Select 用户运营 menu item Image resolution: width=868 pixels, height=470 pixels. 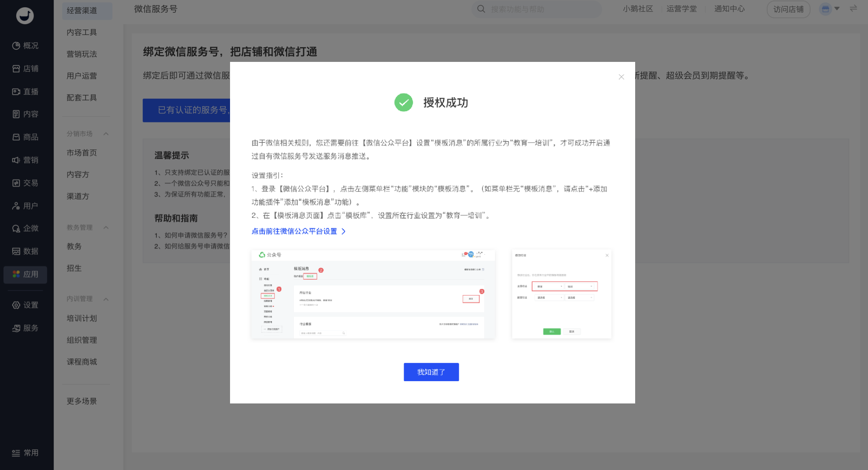point(82,76)
